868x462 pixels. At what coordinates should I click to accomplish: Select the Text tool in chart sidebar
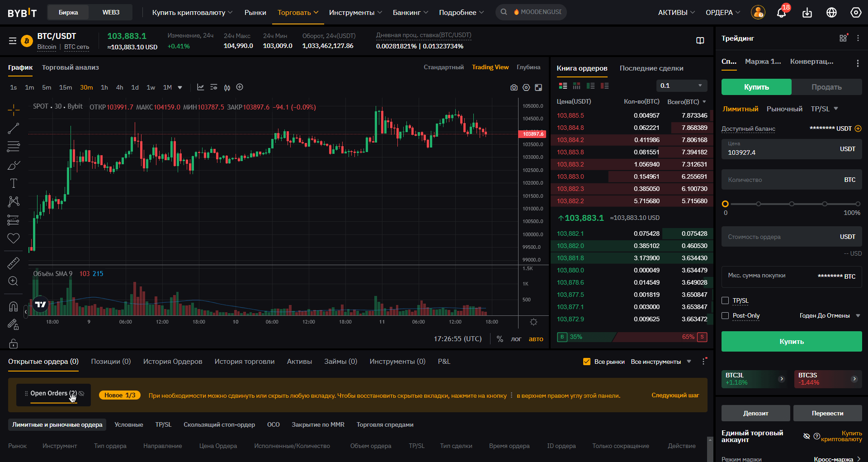pyautogui.click(x=14, y=183)
